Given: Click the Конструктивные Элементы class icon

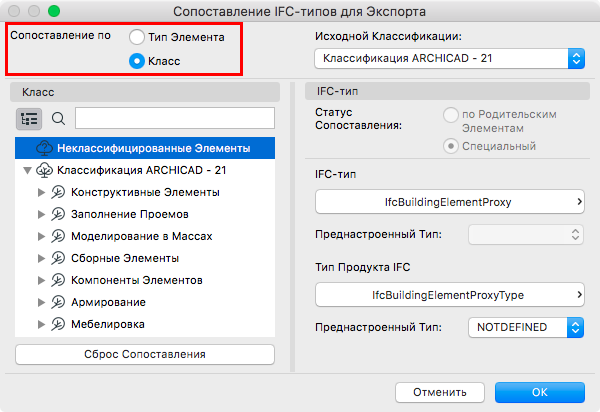Looking at the screenshot, I should [57, 192].
